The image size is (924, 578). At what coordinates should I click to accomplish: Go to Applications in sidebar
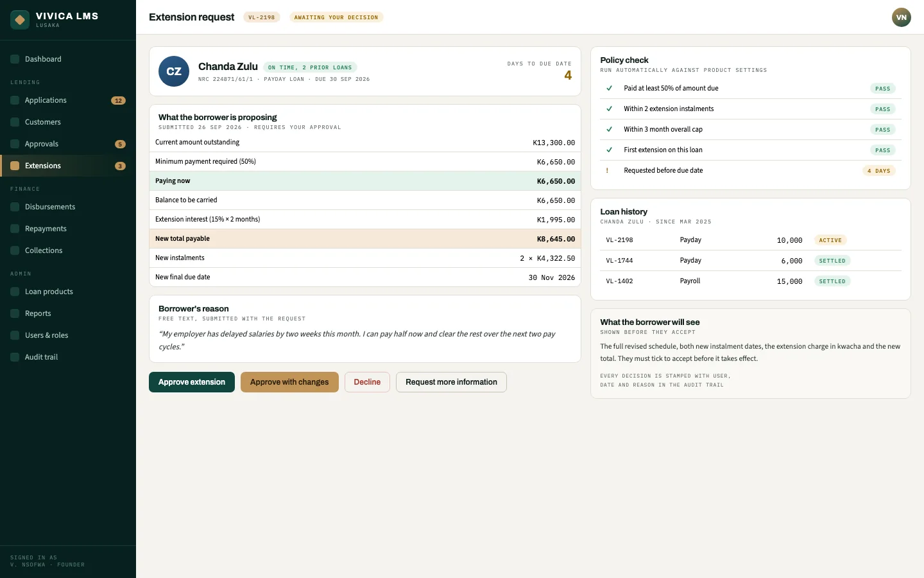(x=68, y=100)
